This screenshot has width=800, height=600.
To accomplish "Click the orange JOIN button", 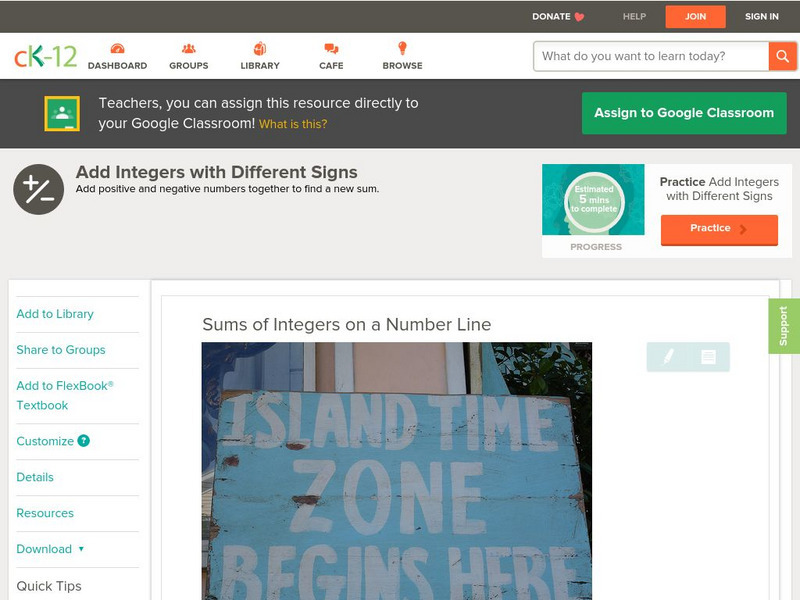I will point(695,17).
